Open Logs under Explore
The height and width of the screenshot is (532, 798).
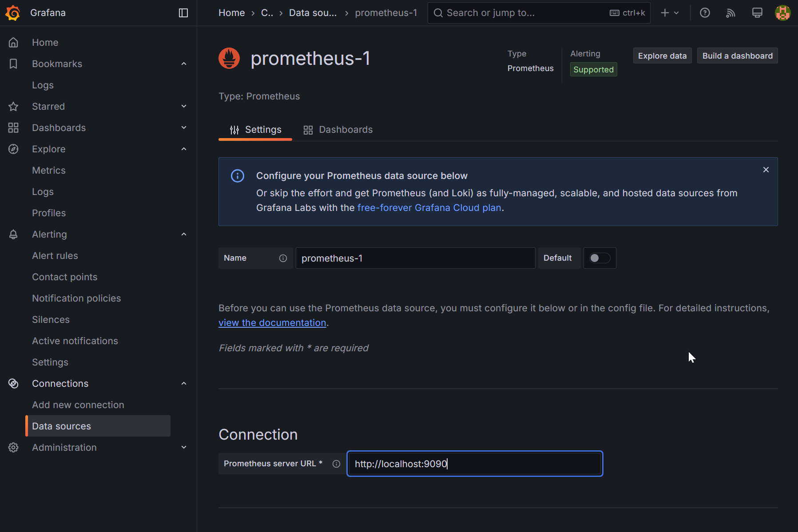(x=43, y=192)
